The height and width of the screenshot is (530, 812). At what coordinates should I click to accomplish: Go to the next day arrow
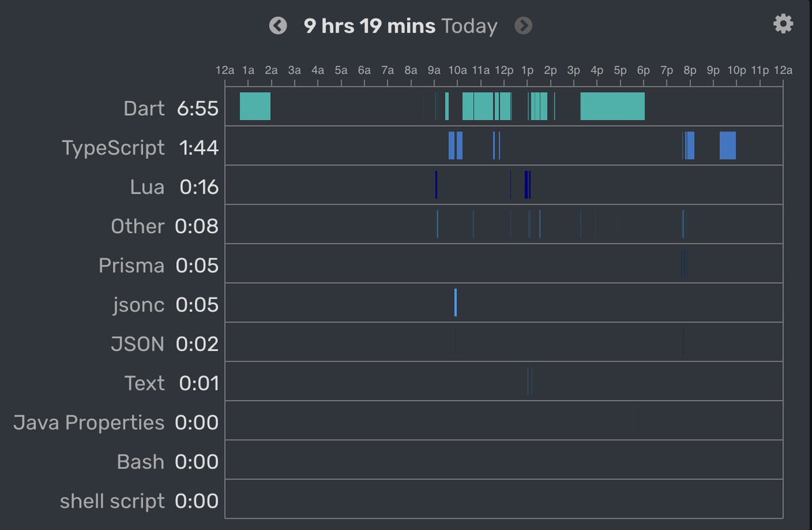[523, 25]
